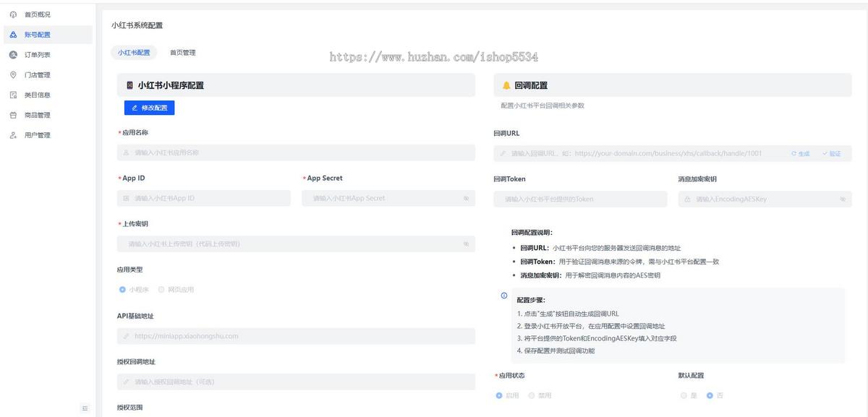Click the info icon beside 配置步骤
Image resolution: width=868 pixels, height=417 pixels.
tap(504, 296)
